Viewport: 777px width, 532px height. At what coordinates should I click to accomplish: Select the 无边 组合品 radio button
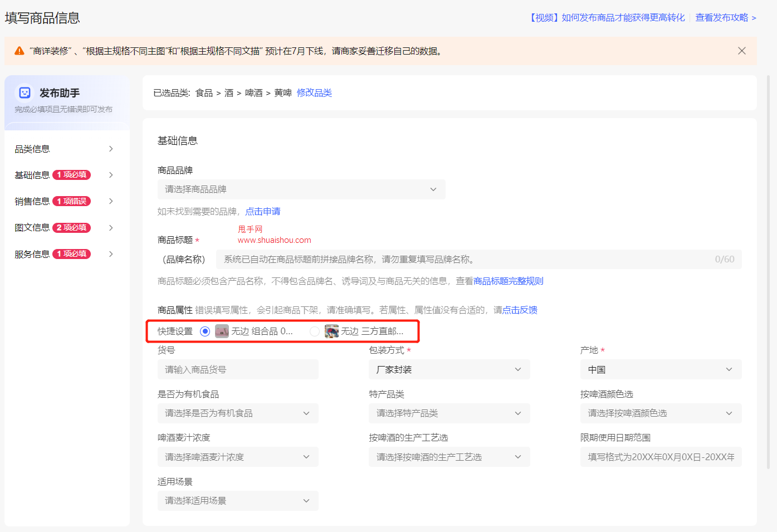205,331
